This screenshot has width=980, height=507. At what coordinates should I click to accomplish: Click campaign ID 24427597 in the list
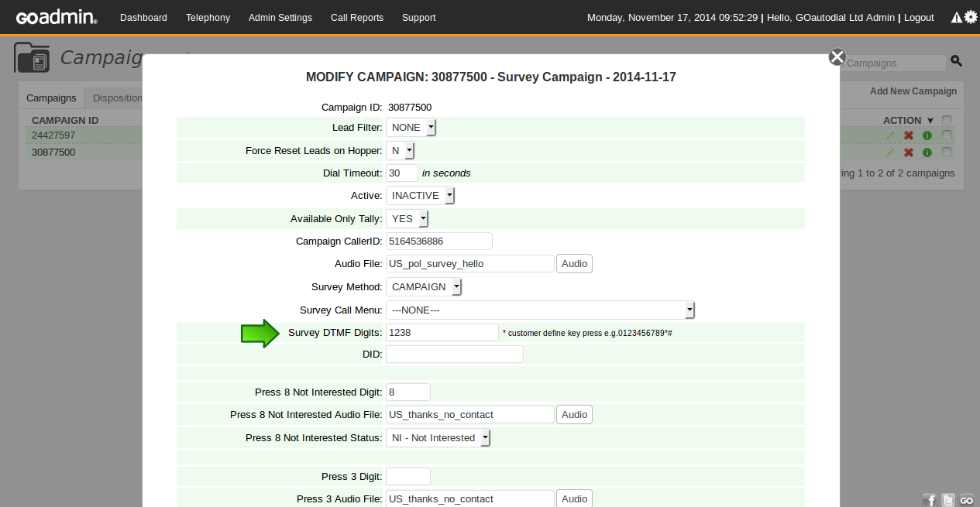(53, 135)
